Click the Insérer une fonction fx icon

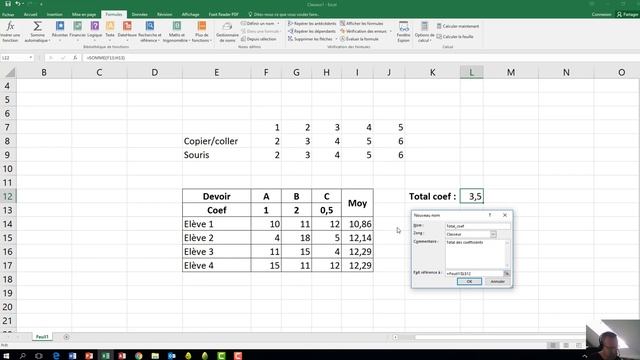click(x=10, y=31)
